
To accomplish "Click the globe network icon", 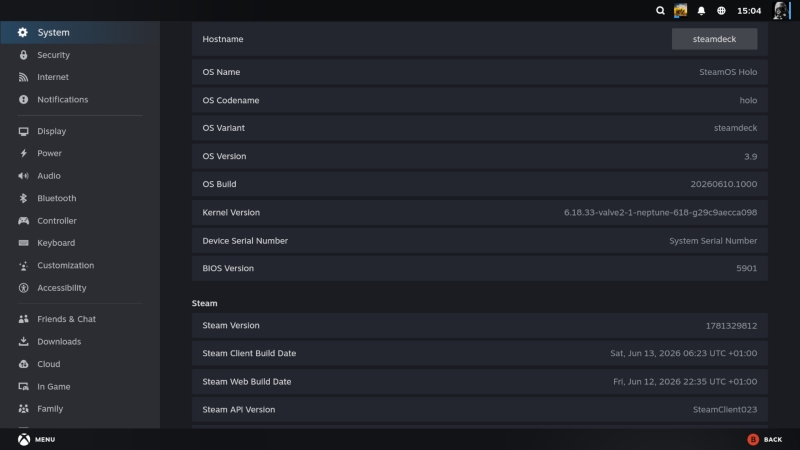I will tap(721, 11).
